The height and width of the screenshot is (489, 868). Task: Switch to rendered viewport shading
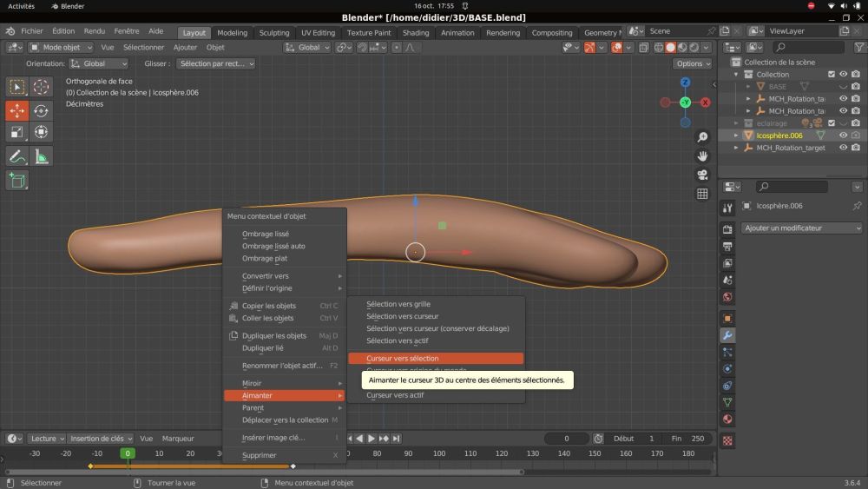coord(694,48)
